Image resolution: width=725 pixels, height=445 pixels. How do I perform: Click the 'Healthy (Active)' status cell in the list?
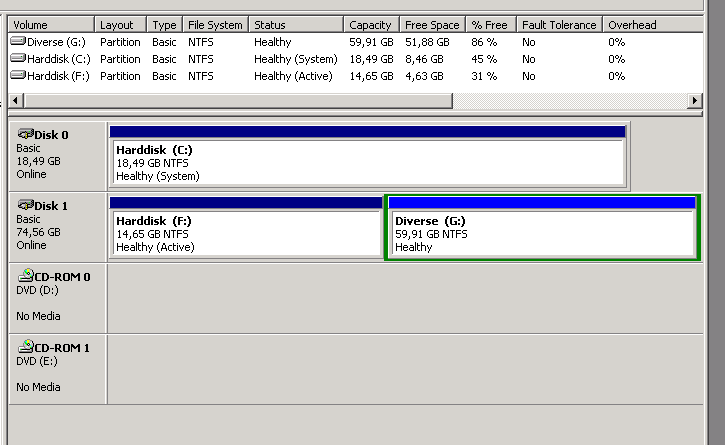[x=293, y=76]
